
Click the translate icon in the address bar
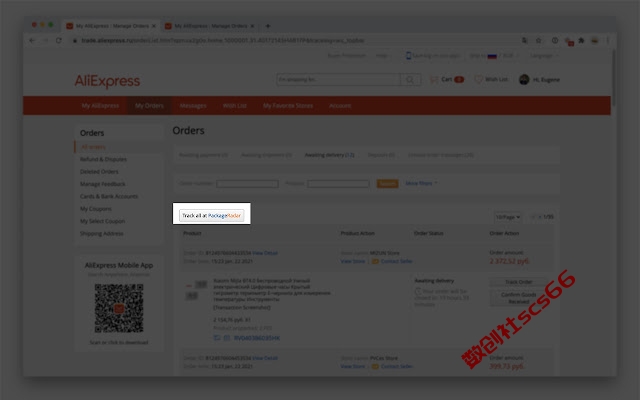pyautogui.click(x=524, y=40)
